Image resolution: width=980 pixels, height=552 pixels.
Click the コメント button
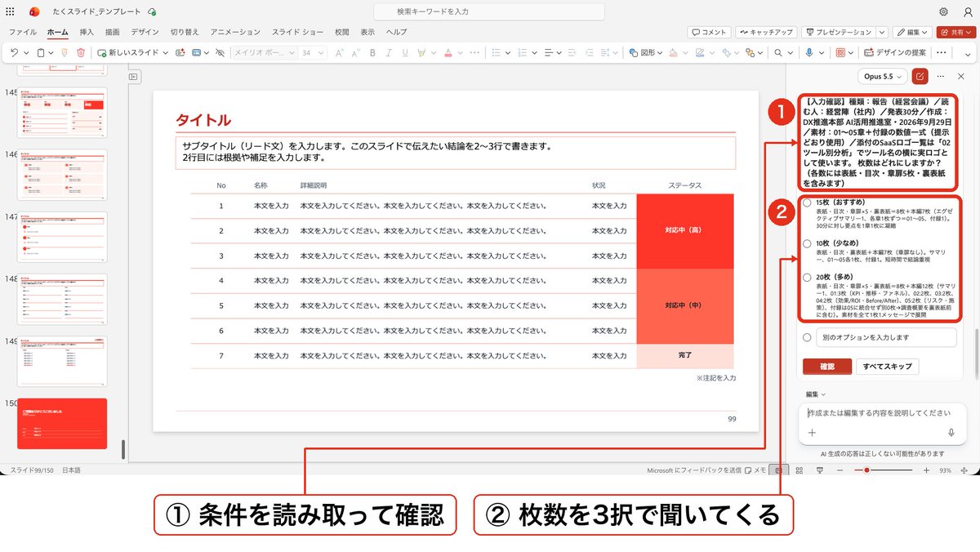click(709, 32)
